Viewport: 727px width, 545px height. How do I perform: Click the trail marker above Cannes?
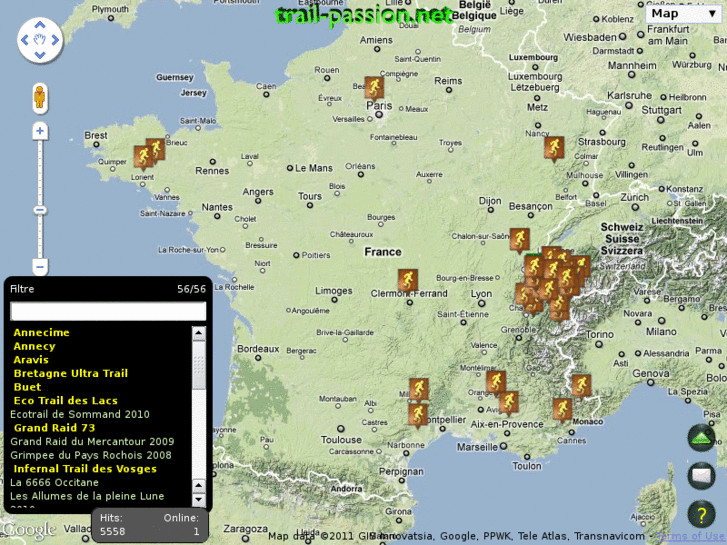(x=562, y=410)
